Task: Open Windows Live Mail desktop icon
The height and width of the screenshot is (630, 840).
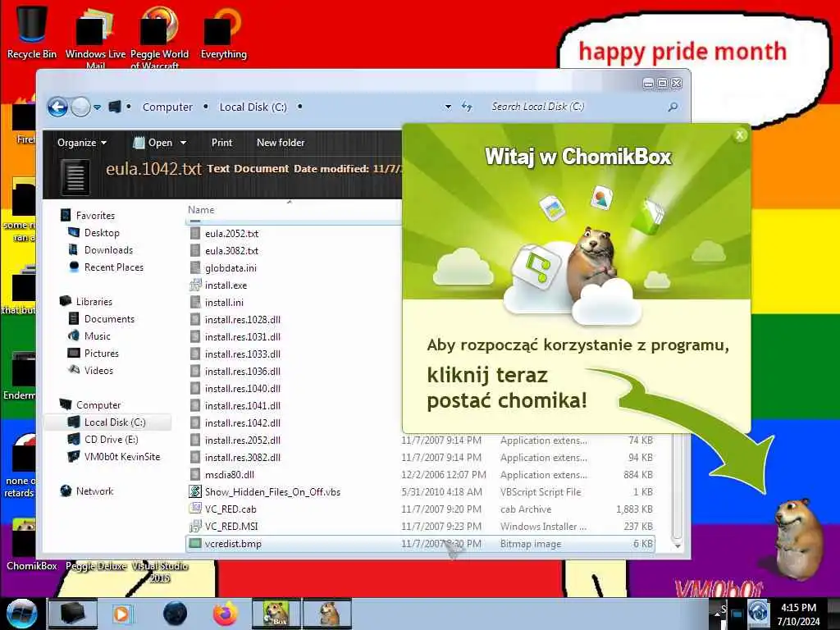Action: pyautogui.click(x=95, y=36)
